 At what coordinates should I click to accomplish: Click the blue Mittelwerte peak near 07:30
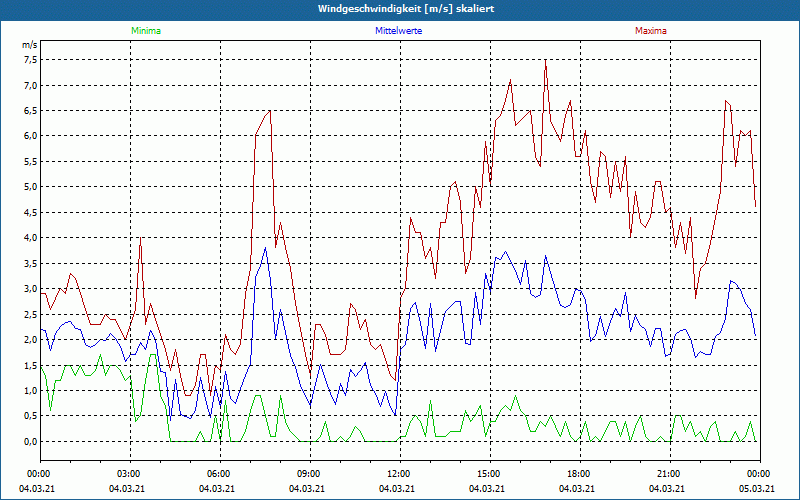265,248
